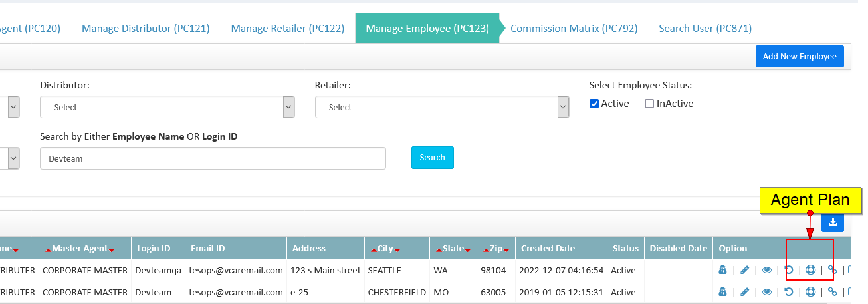Viewport: 868px width, 304px height.
Task: Click the blue Search button
Action: click(432, 158)
